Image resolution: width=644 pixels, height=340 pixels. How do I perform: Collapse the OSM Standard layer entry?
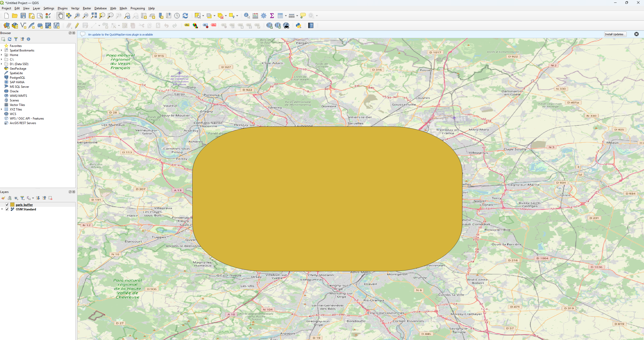point(2,209)
